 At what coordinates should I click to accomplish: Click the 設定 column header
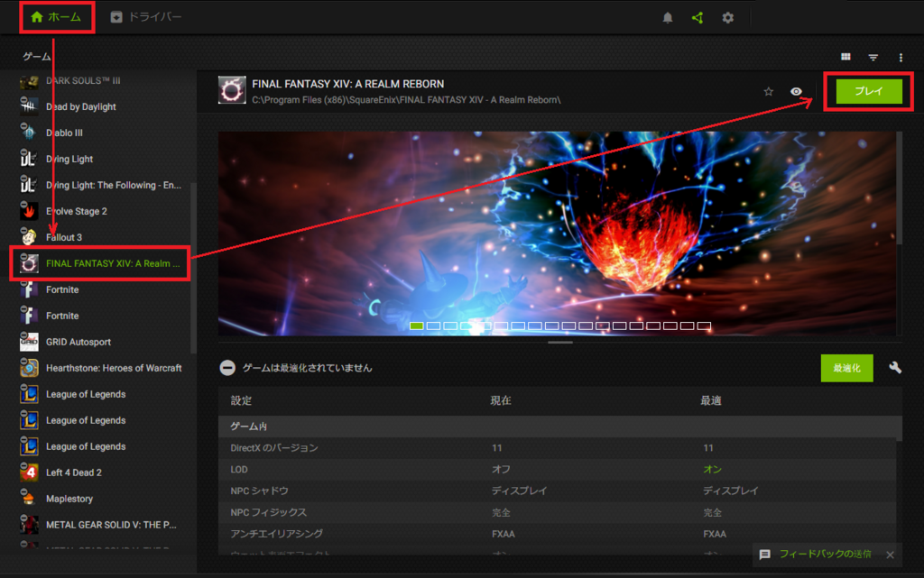241,401
